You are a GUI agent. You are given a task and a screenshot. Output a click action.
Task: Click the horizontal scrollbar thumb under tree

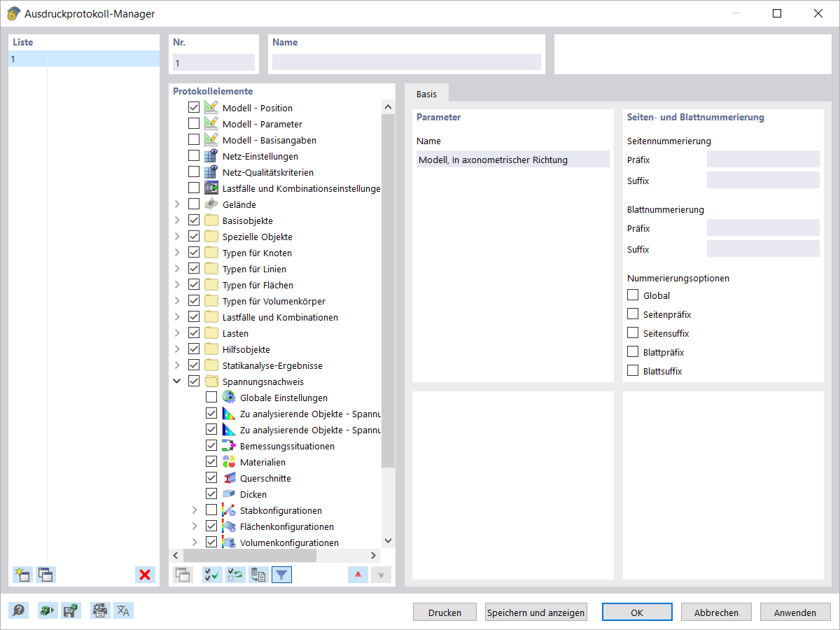pos(251,555)
